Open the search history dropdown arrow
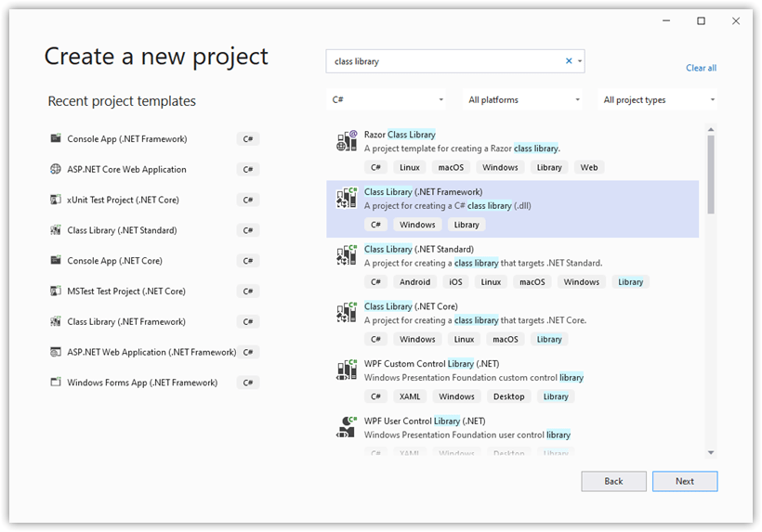Screen dimensions: 762x532 [x=580, y=61]
